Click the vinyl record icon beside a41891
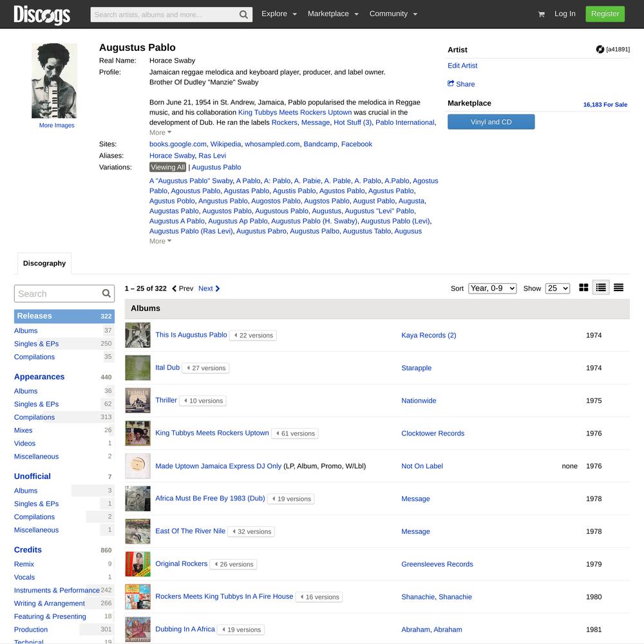The image size is (644, 644). [600, 50]
